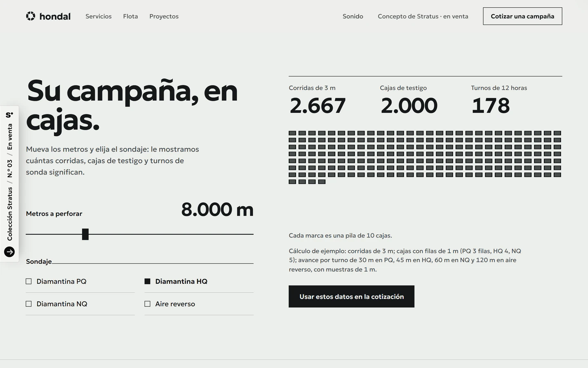Select the Aire reverso option

199,304
